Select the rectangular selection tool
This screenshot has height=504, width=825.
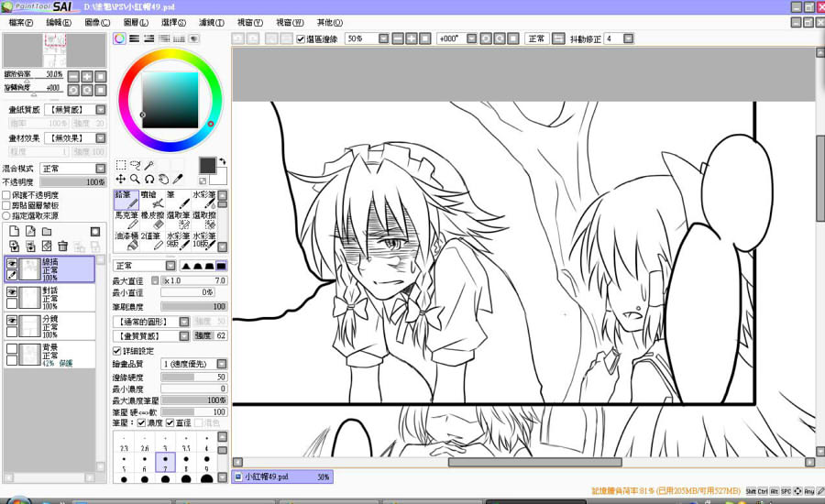pyautogui.click(x=121, y=166)
